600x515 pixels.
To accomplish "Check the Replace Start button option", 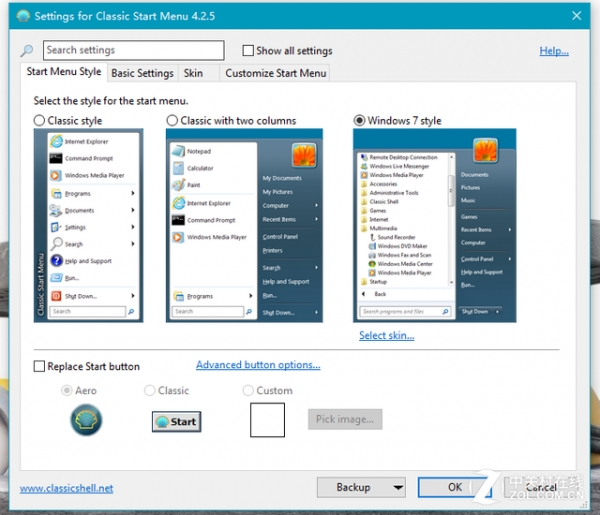I will point(40,367).
